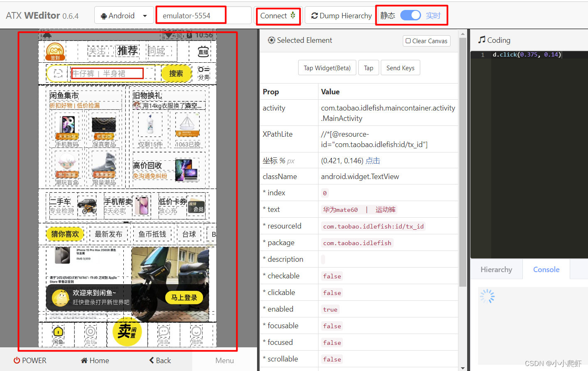The image size is (588, 371).
Task: Click Clear Canvas button
Action: click(x=426, y=41)
